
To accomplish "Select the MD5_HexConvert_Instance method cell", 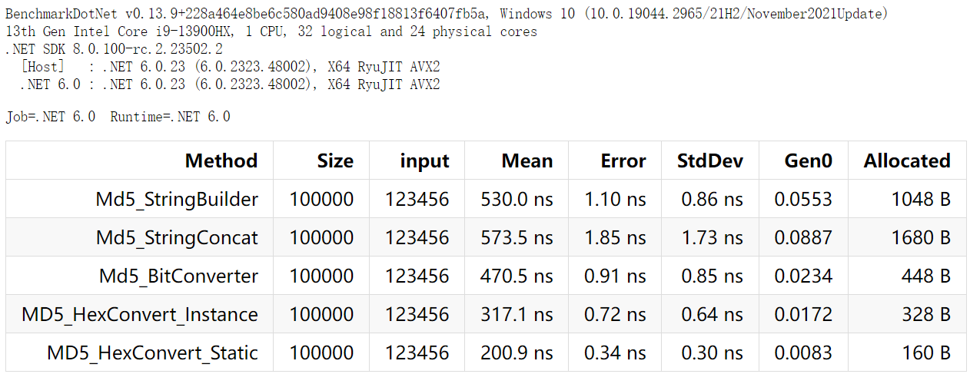I will click(x=140, y=315).
